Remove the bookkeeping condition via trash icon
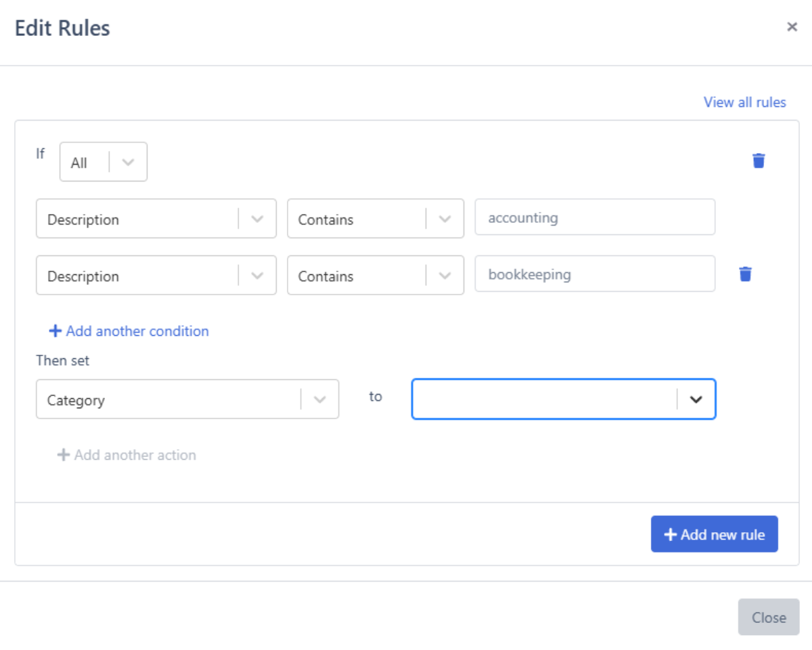 click(x=745, y=274)
